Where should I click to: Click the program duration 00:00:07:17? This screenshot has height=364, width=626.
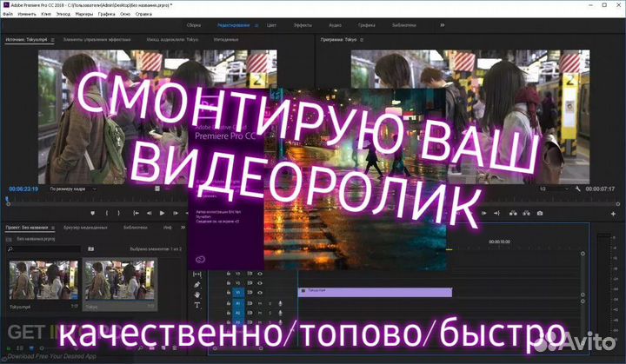tap(600, 189)
